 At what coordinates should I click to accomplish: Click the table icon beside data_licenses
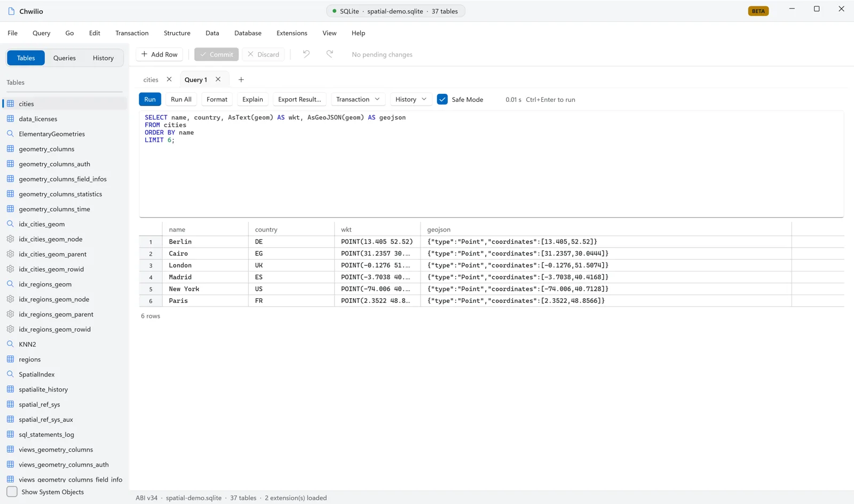coord(10,118)
